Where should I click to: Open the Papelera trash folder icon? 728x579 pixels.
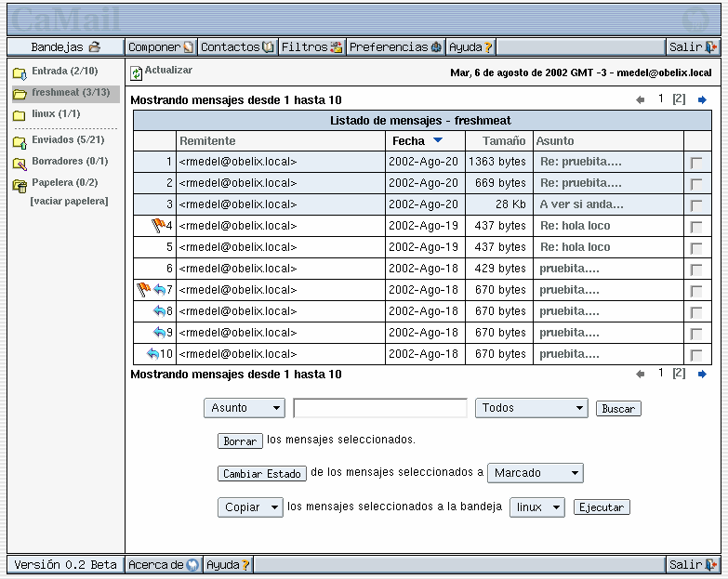(19, 184)
